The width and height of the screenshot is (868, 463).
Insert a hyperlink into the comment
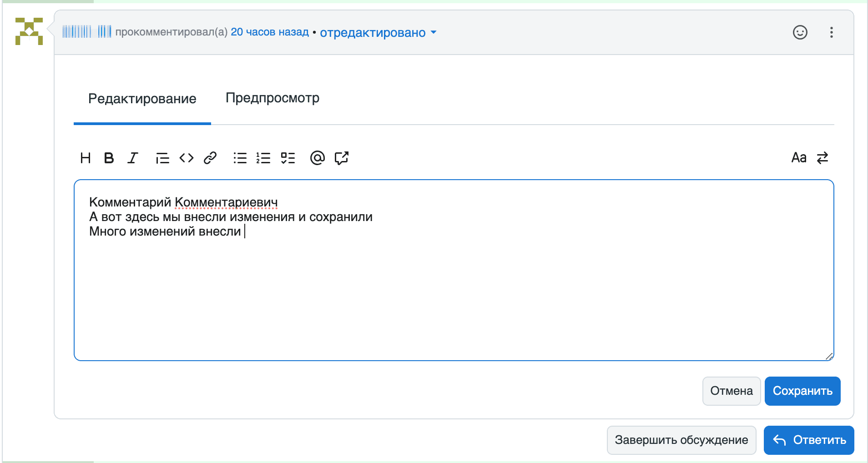tap(210, 158)
